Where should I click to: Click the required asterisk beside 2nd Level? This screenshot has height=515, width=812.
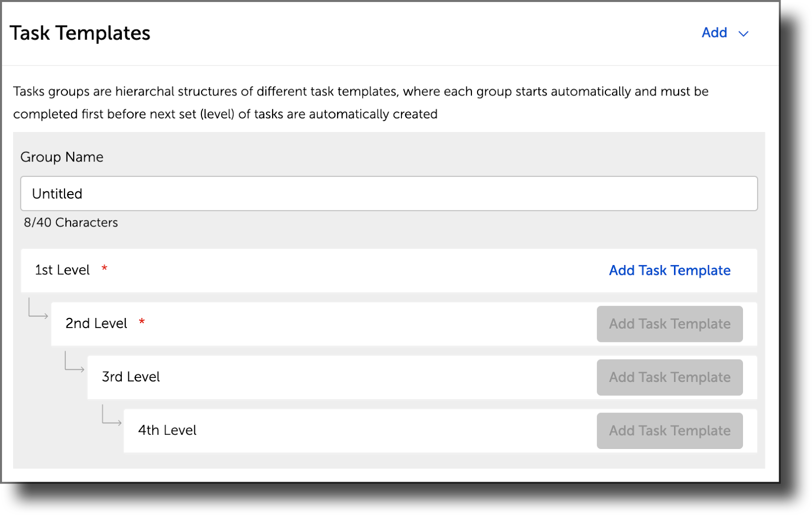[x=142, y=322]
